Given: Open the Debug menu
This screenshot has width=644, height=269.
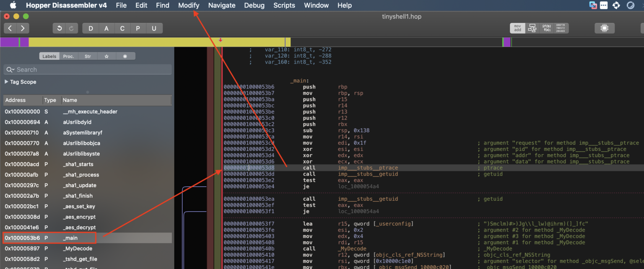Looking at the screenshot, I should [x=254, y=5].
